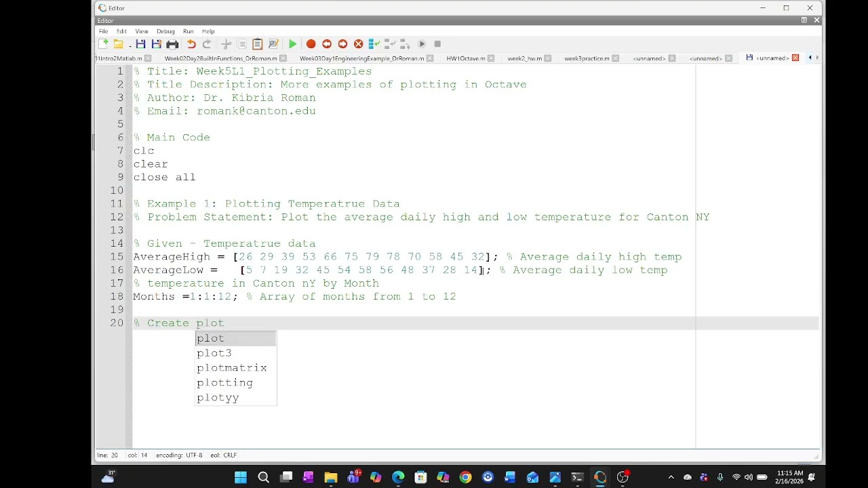Paste from clipboard toolbar icon
The image size is (868, 488).
[258, 44]
